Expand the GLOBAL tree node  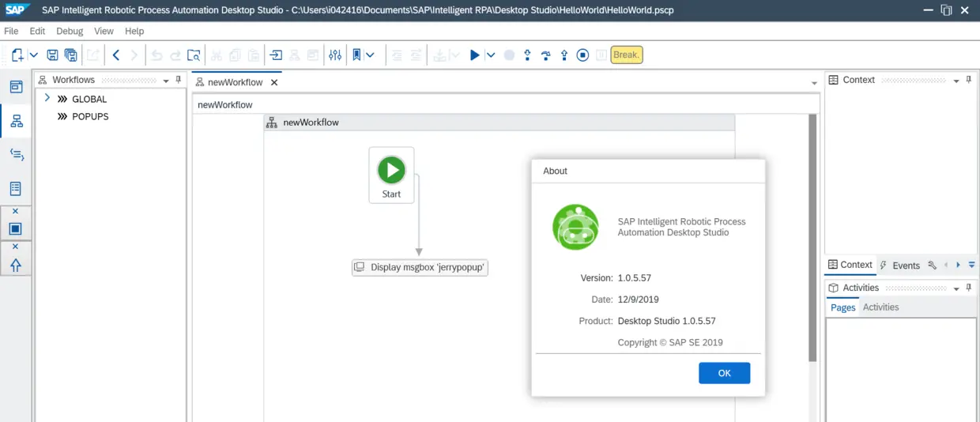coord(47,98)
